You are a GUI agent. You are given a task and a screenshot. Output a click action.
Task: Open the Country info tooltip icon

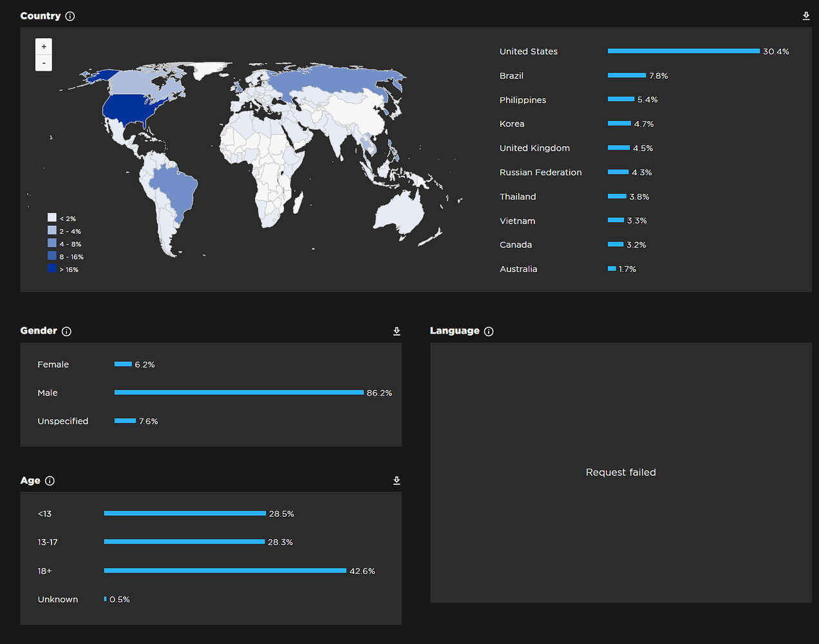pyautogui.click(x=71, y=16)
